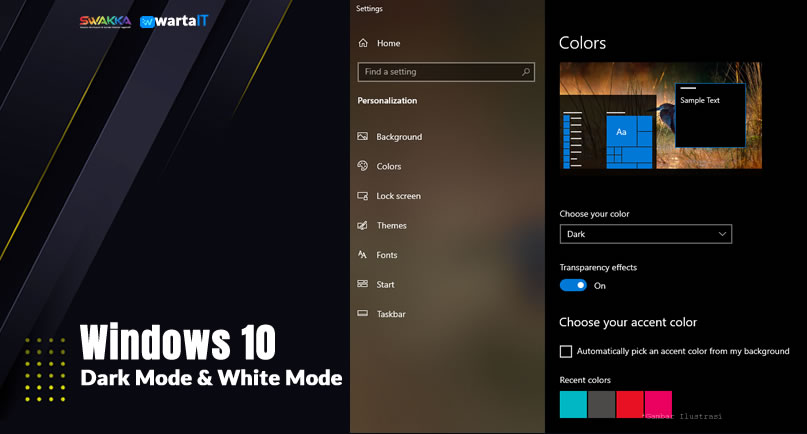Click the Find a setting search box
The width and height of the screenshot is (807, 434).
pyautogui.click(x=438, y=72)
